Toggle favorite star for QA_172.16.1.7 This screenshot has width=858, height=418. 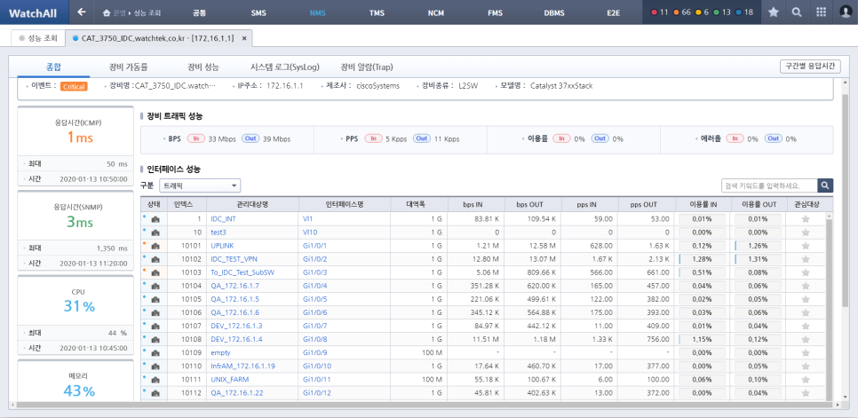(805, 286)
